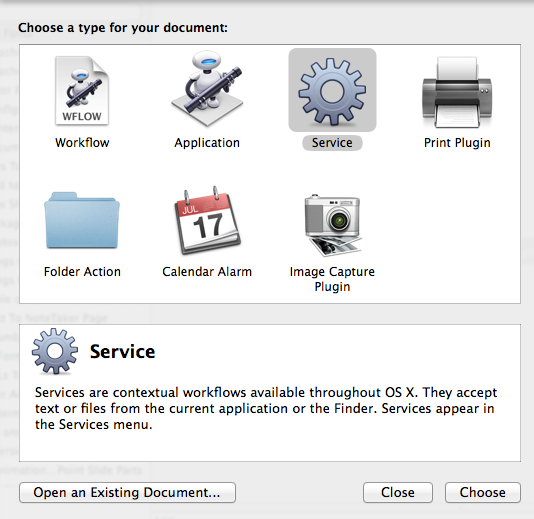This screenshot has width=534, height=519.
Task: Choose the Folder Action folder icon
Action: [82, 220]
